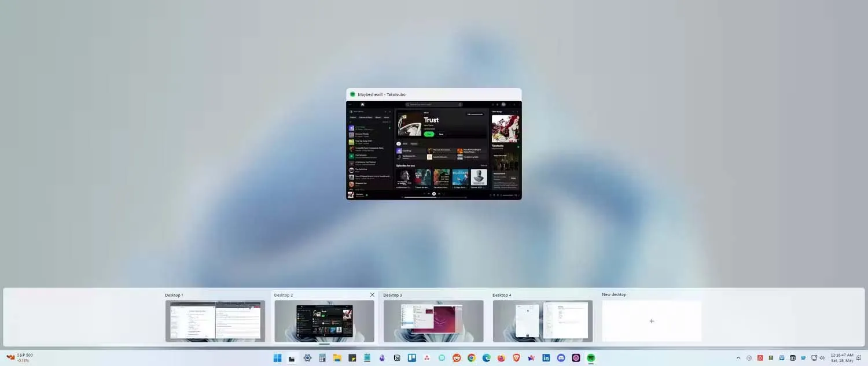The width and height of the screenshot is (868, 366).
Task: Launch Google Chrome from taskbar
Action: [472, 358]
